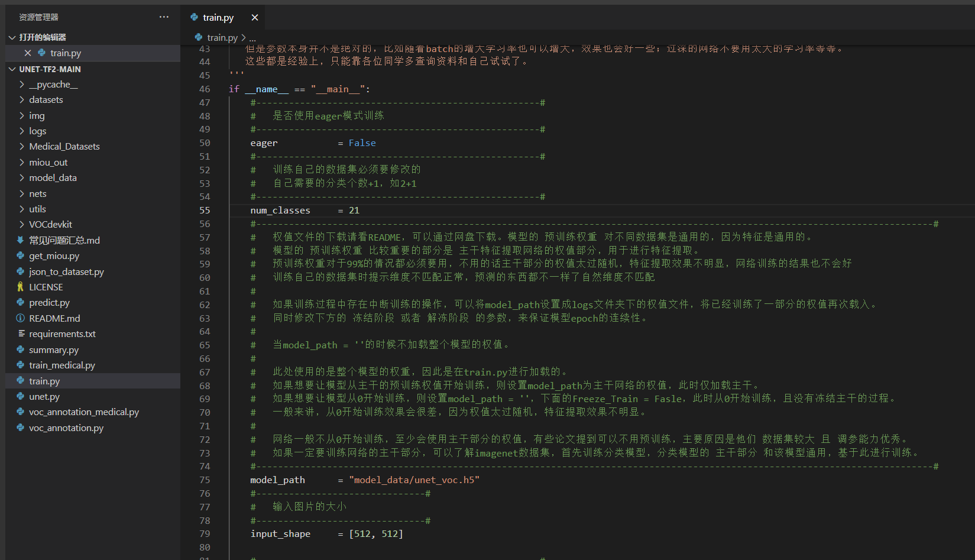Collapse the UNET-TF2-MAIN workspace section
Image resolution: width=975 pixels, height=560 pixels.
pyautogui.click(x=12, y=69)
